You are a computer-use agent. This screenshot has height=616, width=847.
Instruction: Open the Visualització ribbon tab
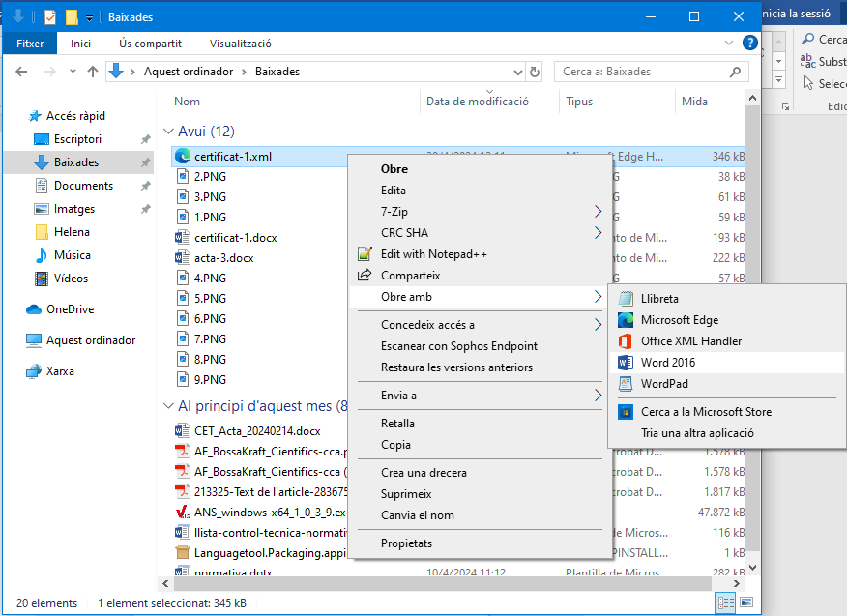(x=240, y=44)
